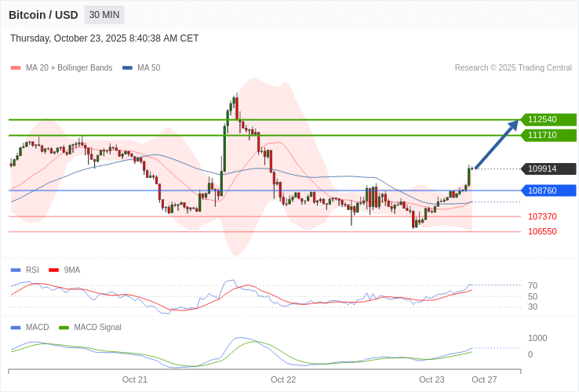Click the red 9MA legend swatch
The image size is (579, 392).
54,270
